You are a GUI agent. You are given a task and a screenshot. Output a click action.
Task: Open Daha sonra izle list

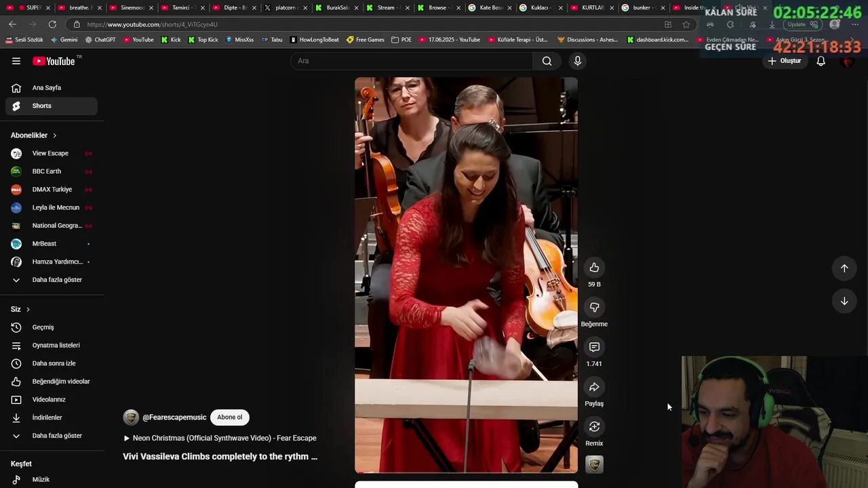click(52, 363)
